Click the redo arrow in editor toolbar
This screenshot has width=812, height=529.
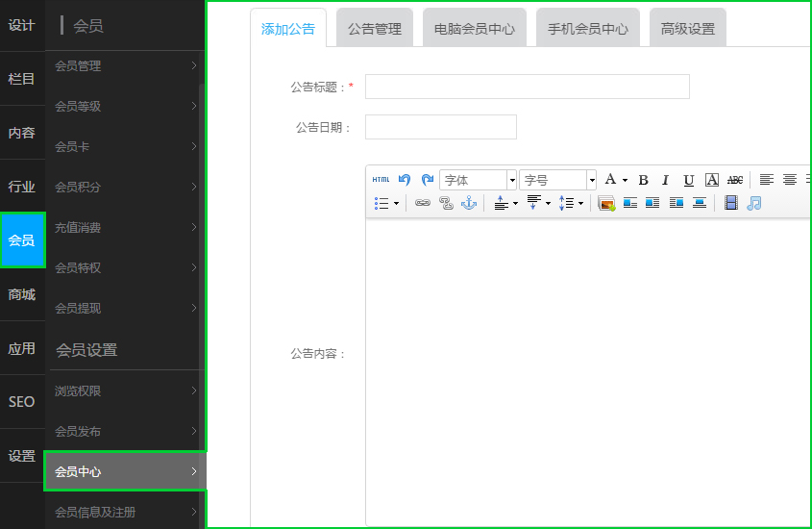tap(428, 180)
